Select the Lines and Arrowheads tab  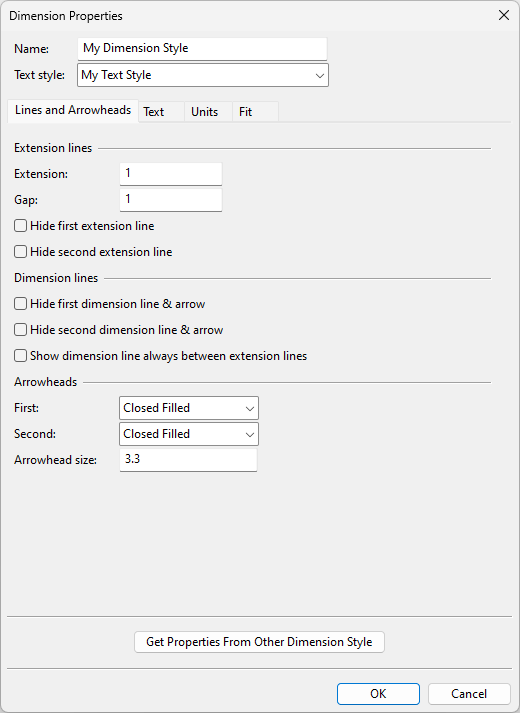[73, 110]
